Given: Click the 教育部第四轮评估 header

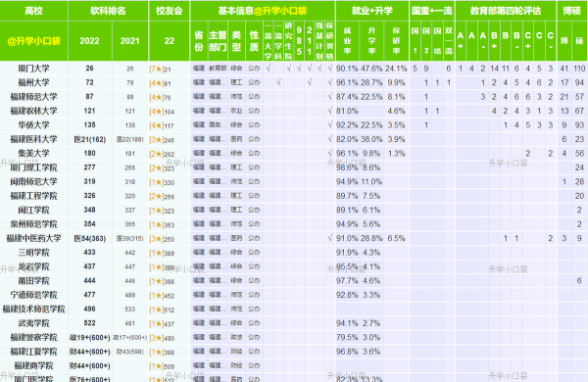Looking at the screenshot, I should tap(506, 11).
